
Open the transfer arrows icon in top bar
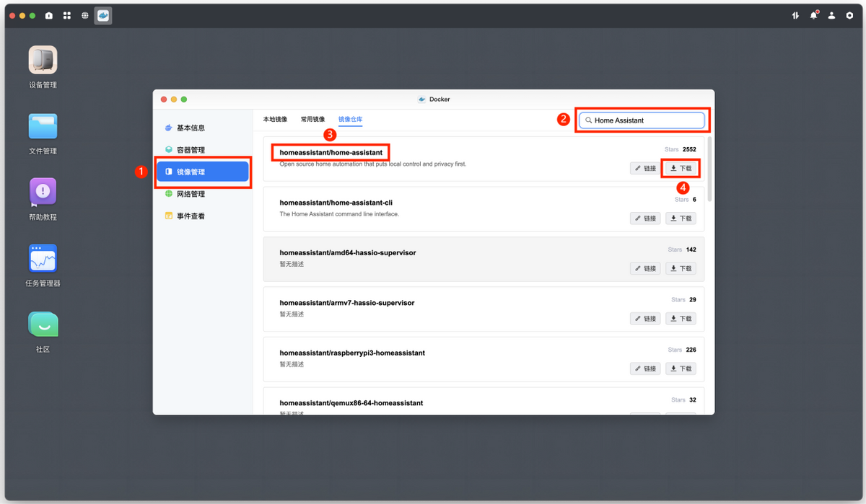click(x=795, y=15)
